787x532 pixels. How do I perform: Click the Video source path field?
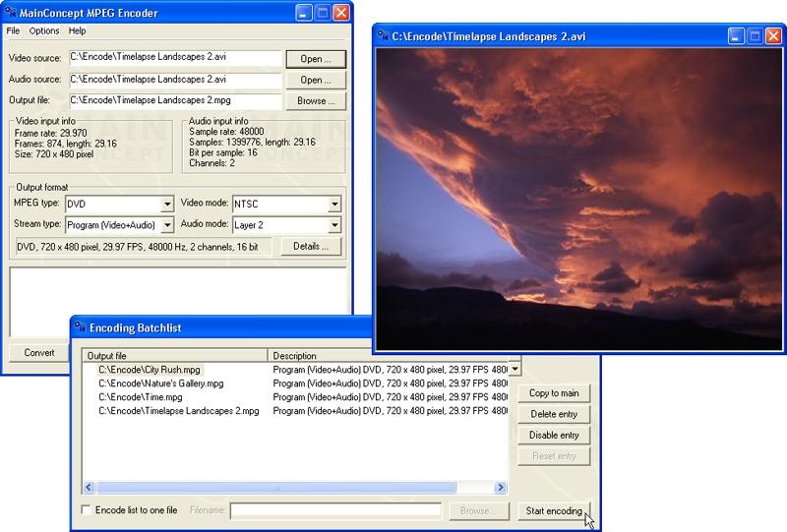[175, 58]
